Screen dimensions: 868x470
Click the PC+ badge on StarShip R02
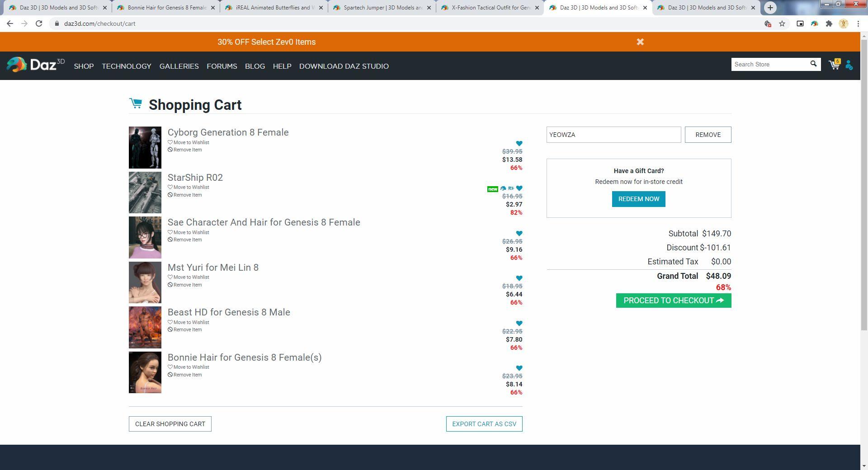click(x=511, y=188)
